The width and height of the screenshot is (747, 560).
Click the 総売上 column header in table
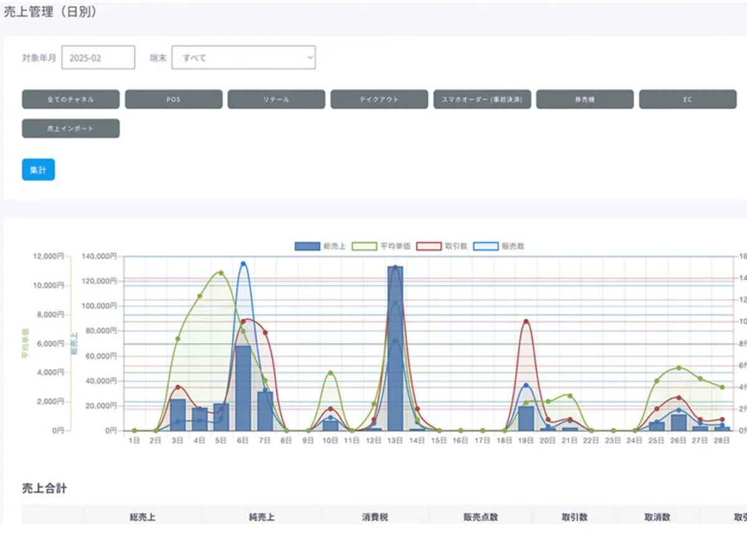(143, 517)
